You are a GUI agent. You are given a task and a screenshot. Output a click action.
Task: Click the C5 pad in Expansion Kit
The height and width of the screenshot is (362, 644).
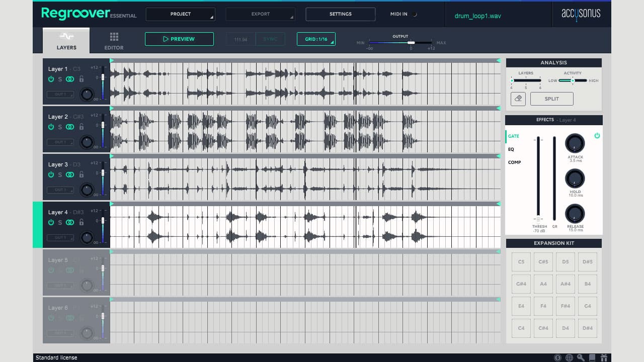tap(521, 262)
